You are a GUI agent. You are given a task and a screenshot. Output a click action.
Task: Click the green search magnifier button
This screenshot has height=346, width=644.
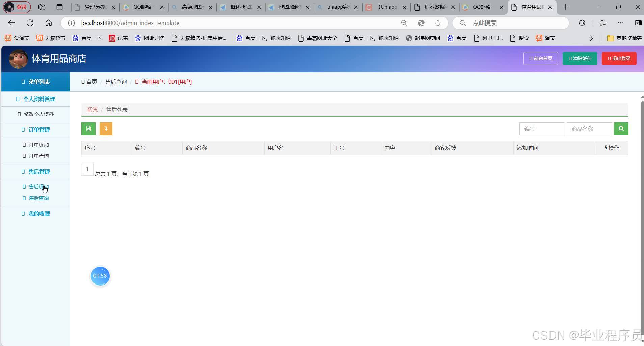click(x=621, y=129)
